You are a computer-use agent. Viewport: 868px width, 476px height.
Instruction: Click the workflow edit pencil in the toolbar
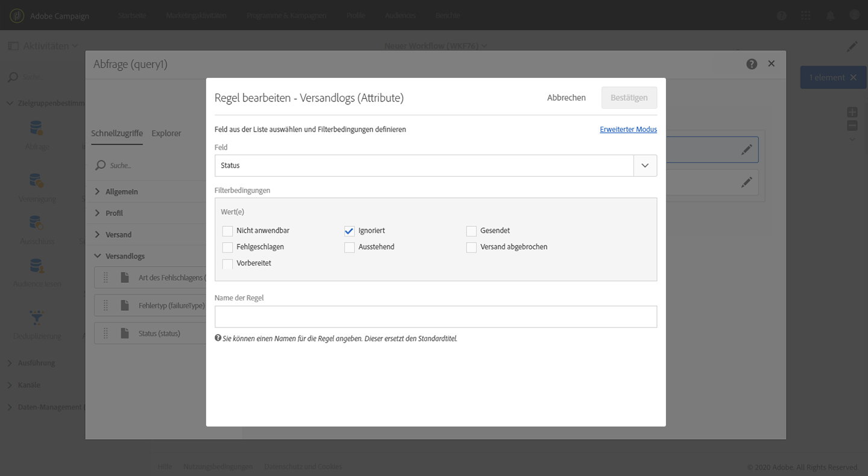point(852,46)
